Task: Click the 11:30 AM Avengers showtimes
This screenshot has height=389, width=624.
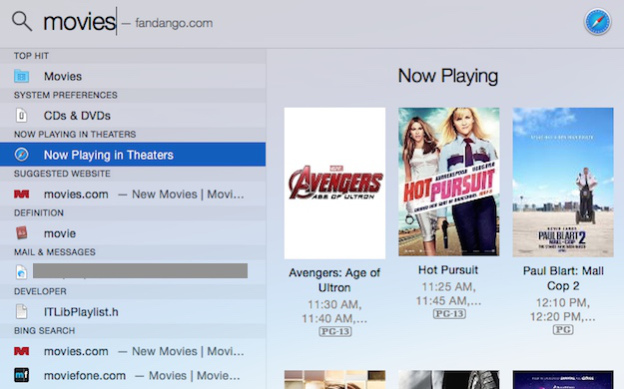Action: click(334, 311)
